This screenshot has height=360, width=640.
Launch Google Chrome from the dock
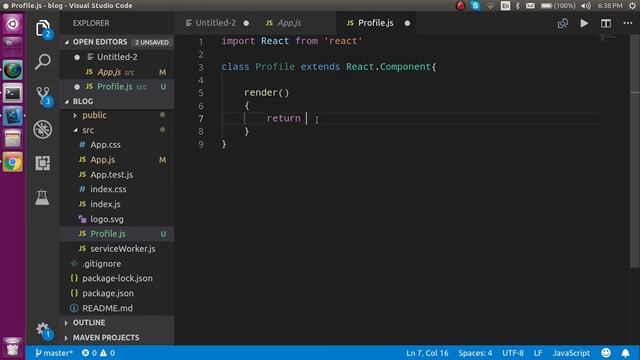coord(13,162)
